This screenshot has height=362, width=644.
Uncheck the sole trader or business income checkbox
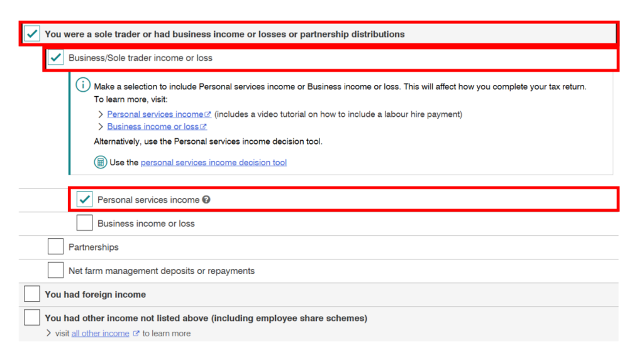[32, 34]
